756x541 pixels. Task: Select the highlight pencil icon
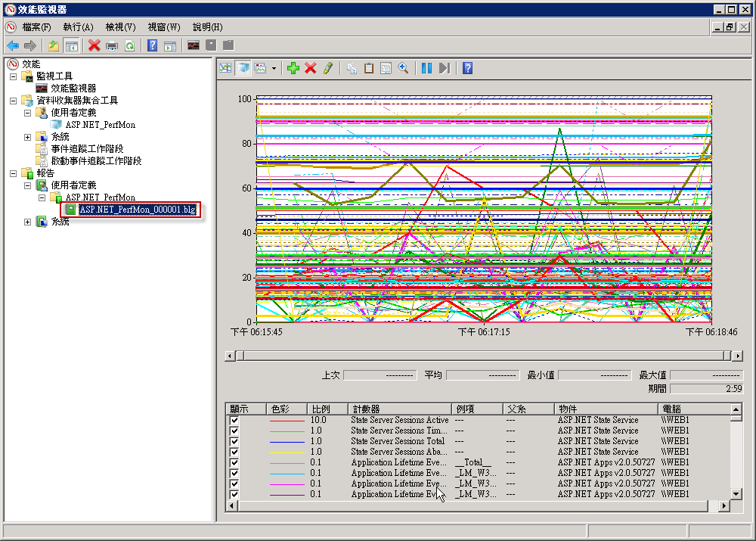tap(328, 68)
